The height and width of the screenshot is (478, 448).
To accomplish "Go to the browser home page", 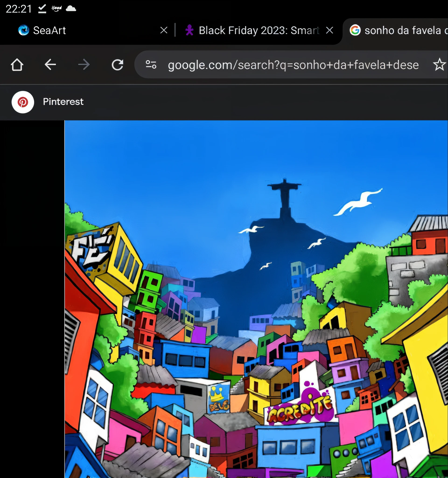I will pyautogui.click(x=17, y=65).
